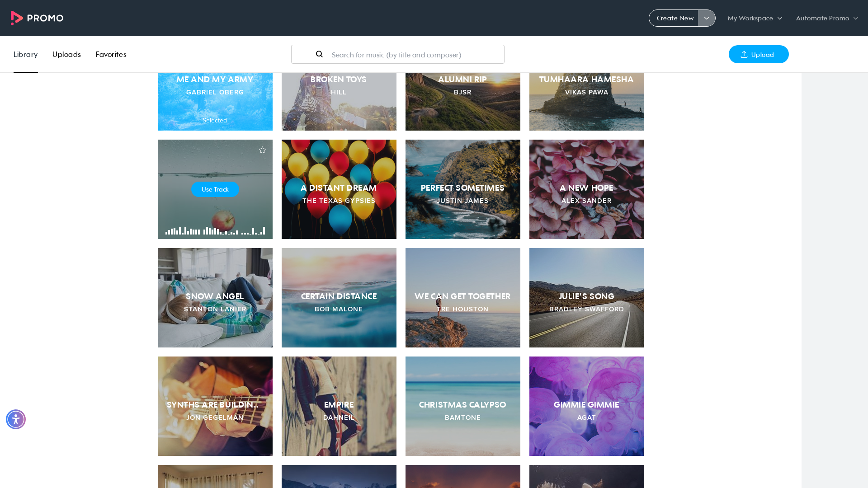Open the Automate Promo menu

coord(827,18)
